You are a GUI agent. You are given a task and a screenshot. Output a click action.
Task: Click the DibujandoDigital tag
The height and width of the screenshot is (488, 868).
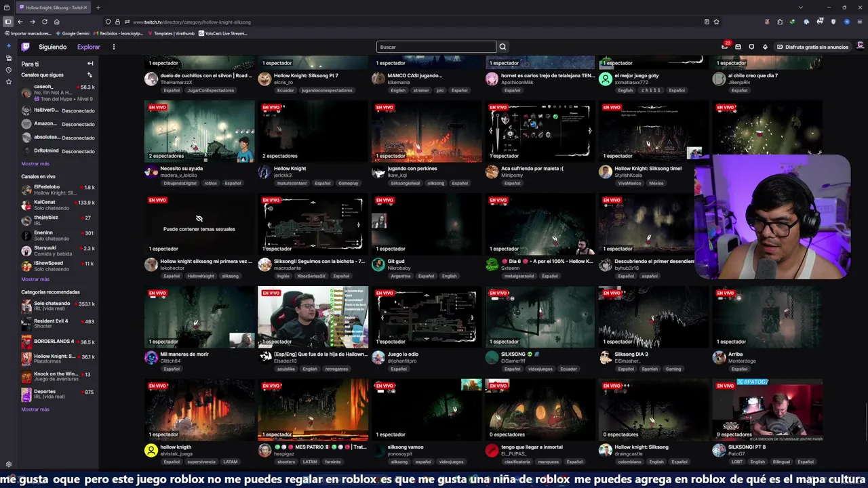[x=180, y=183]
